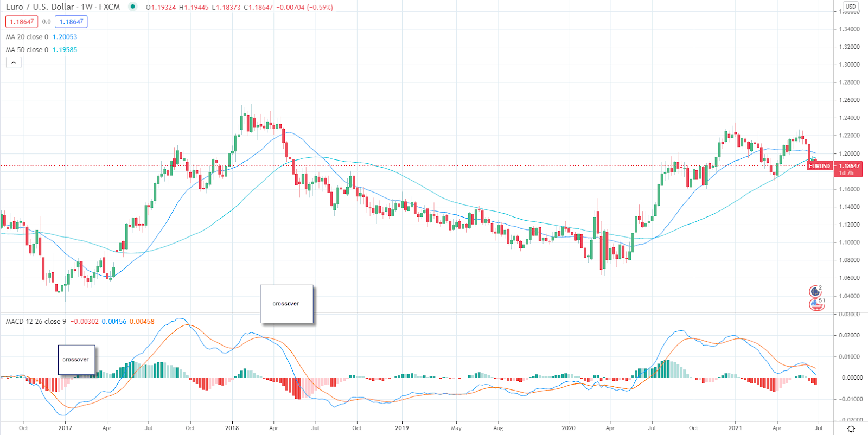Screen dimensions: 868x435
Task: Click the 2019 label on the time axis
Action: (x=402, y=428)
